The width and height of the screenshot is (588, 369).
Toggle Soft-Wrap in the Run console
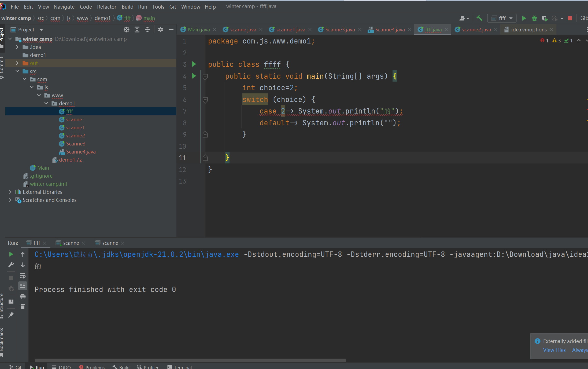point(23,275)
